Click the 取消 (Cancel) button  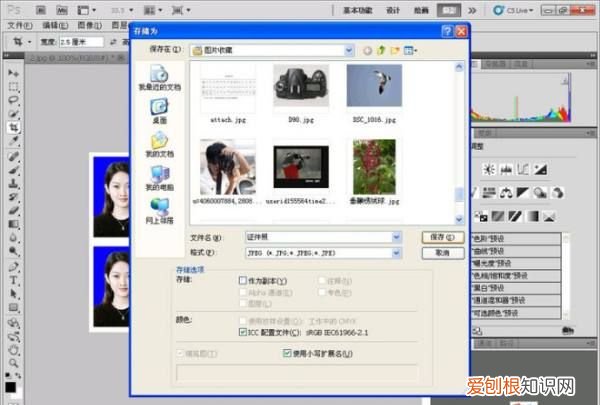[443, 253]
